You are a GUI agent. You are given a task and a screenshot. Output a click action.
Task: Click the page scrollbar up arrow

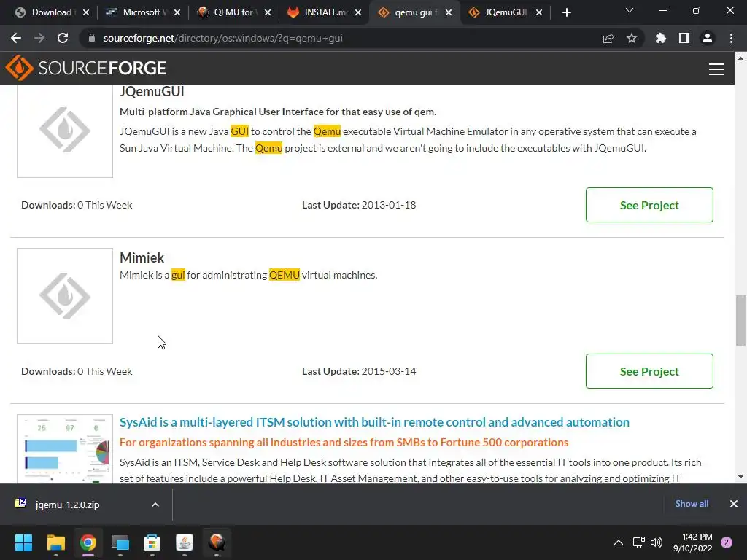tap(740, 58)
